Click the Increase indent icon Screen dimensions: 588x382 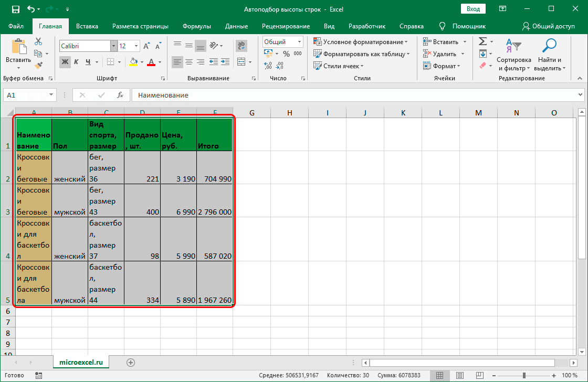[x=226, y=62]
